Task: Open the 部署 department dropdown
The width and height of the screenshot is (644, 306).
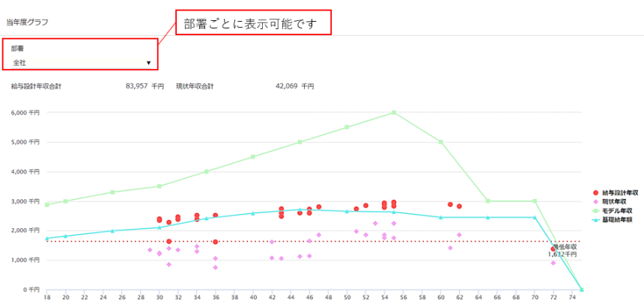Action: coord(80,63)
